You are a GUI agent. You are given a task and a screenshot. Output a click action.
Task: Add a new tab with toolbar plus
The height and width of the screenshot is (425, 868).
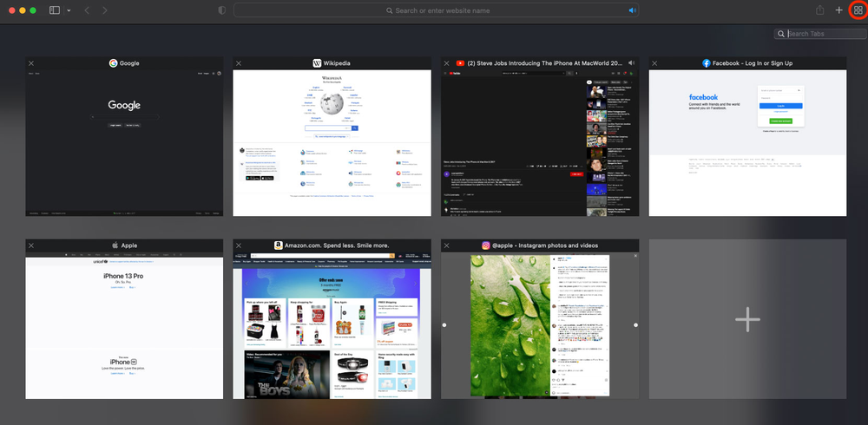point(839,10)
